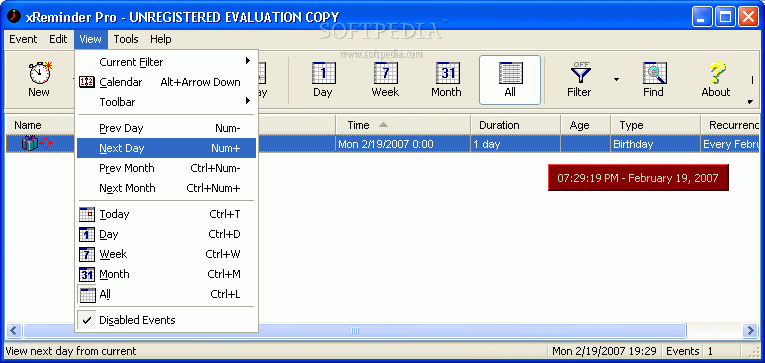Open the Filter dropdown arrow
This screenshot has width=765, height=363.
(x=616, y=80)
